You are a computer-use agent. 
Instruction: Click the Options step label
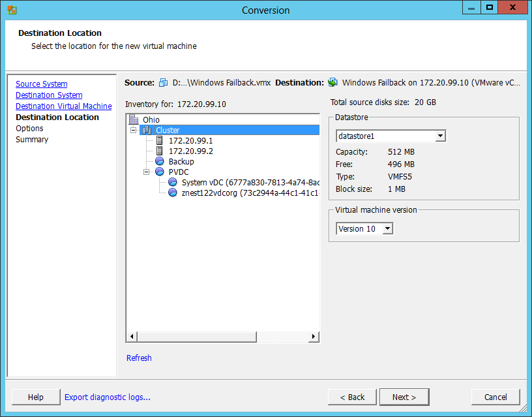[x=29, y=129]
